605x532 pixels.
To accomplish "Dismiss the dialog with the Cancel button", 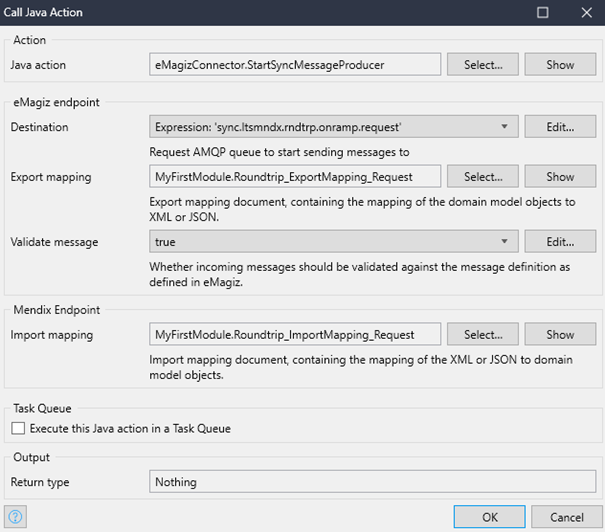I will click(x=566, y=517).
